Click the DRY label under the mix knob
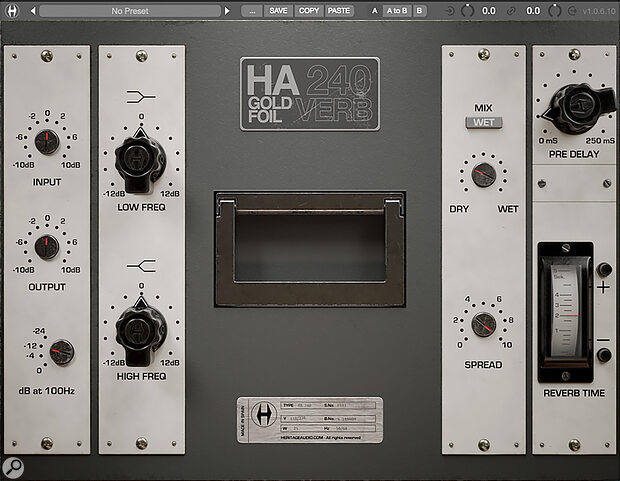 click(x=459, y=209)
